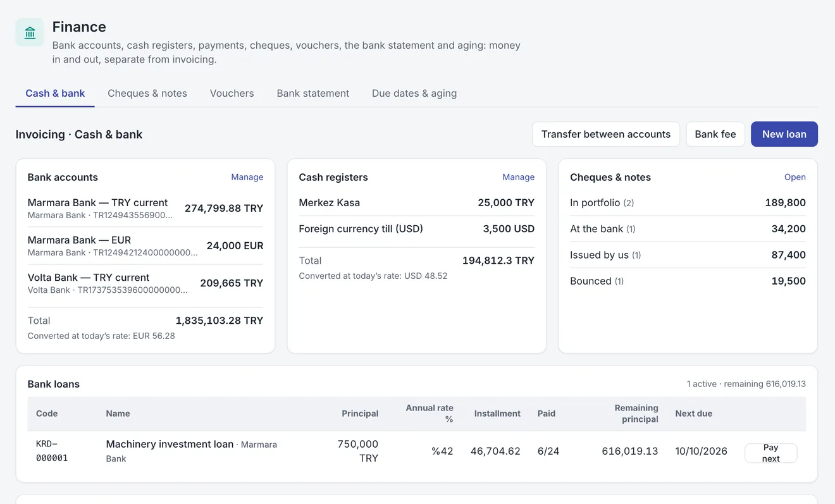Screen dimensions: 835x504
Task: Click the Annual rate % column header
Action: pyautogui.click(x=430, y=414)
